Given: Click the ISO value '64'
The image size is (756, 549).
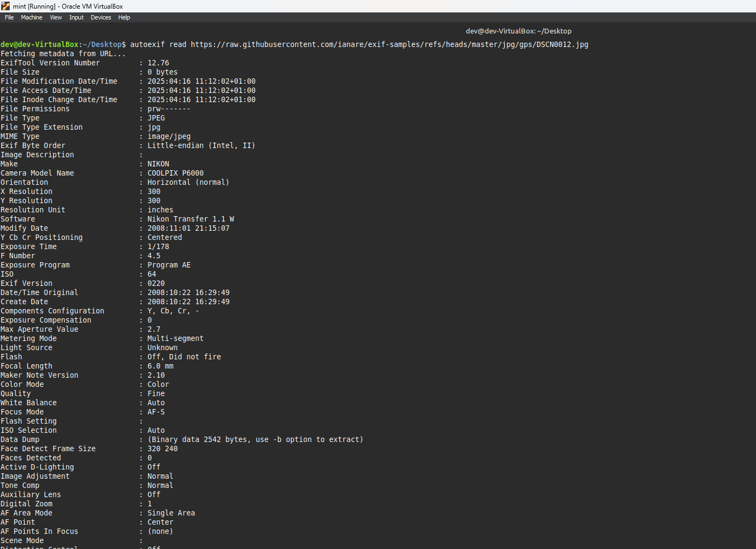Looking at the screenshot, I should point(152,274).
